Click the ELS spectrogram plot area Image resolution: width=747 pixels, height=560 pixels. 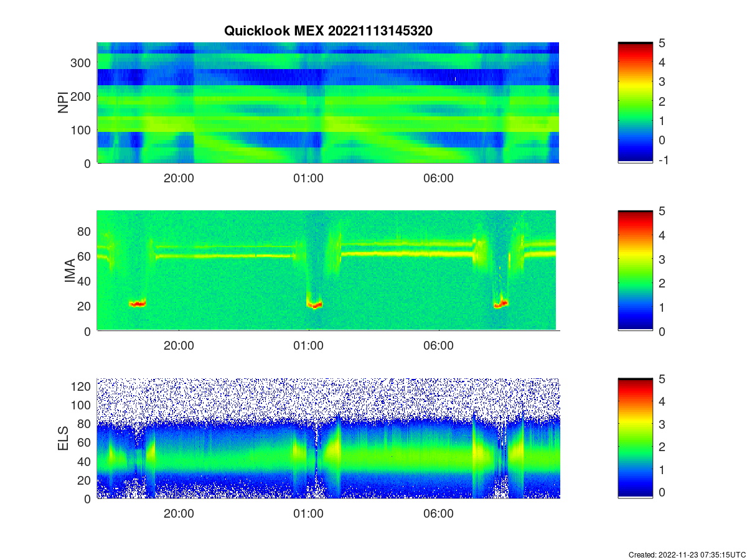point(328,438)
